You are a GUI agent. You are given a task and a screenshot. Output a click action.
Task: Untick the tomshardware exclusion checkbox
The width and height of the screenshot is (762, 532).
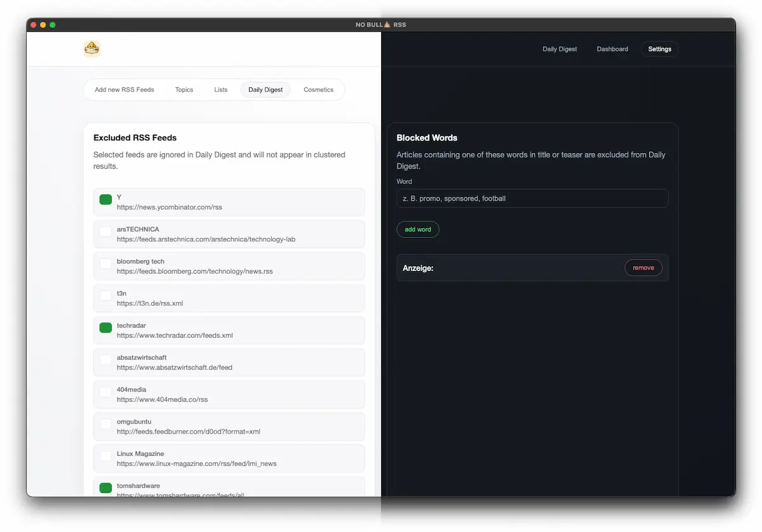[x=105, y=488]
